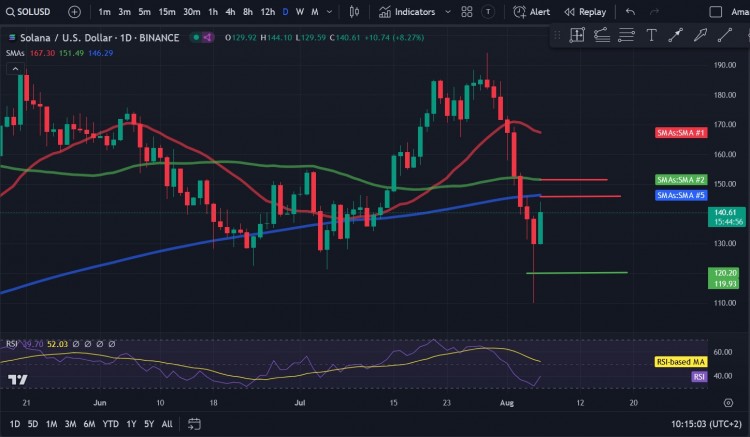
Task: Switch to the 5m timeframe
Action: pyautogui.click(x=144, y=12)
